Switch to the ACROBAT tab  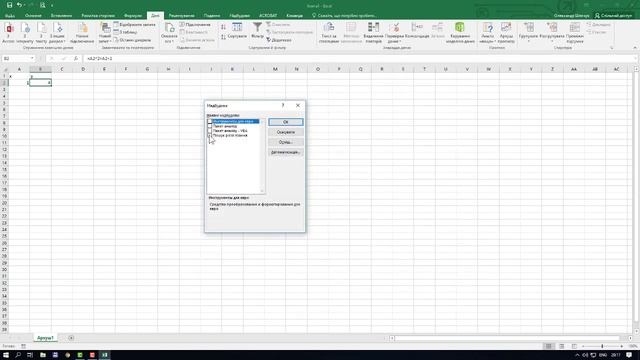[x=268, y=16]
